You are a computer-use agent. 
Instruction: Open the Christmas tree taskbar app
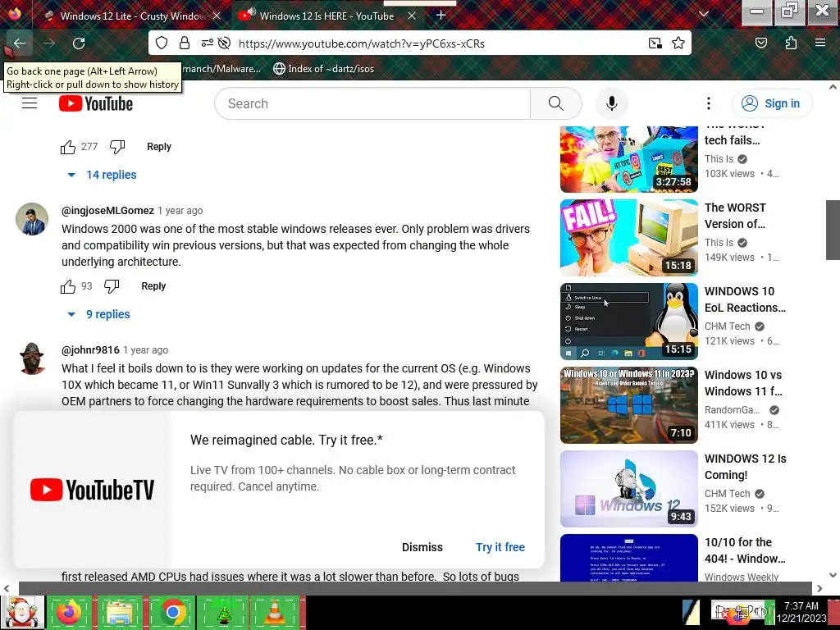[224, 612]
